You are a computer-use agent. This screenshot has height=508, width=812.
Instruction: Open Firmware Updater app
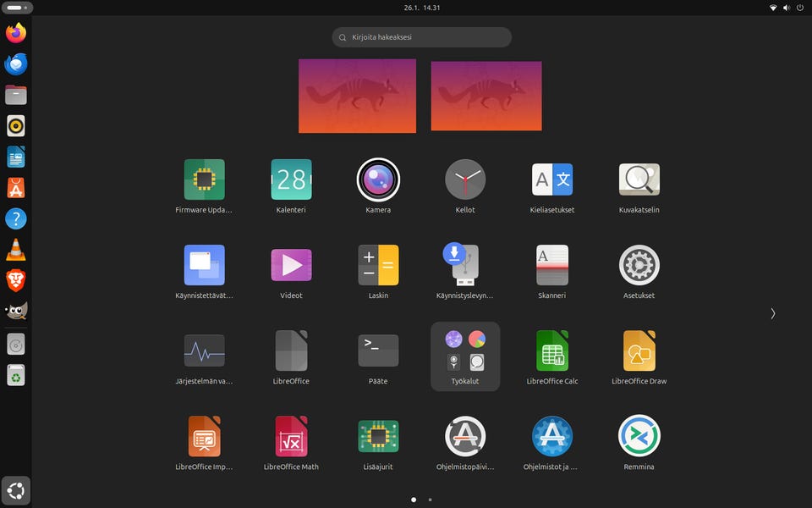coord(204,179)
